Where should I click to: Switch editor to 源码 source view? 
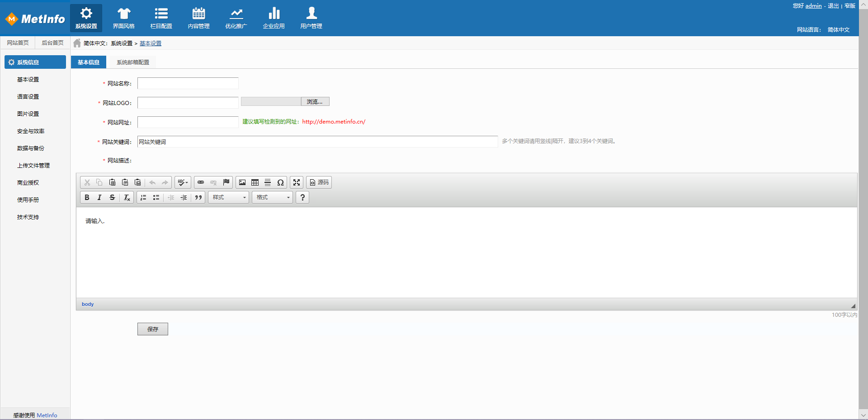tap(319, 182)
